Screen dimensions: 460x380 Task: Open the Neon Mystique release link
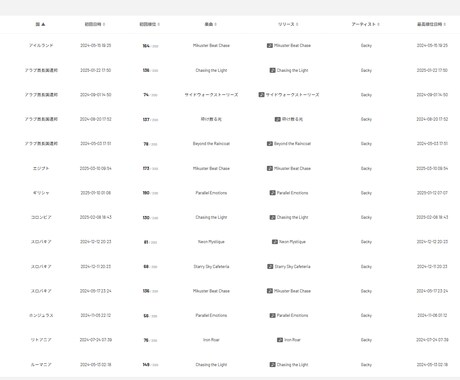pos(292,242)
